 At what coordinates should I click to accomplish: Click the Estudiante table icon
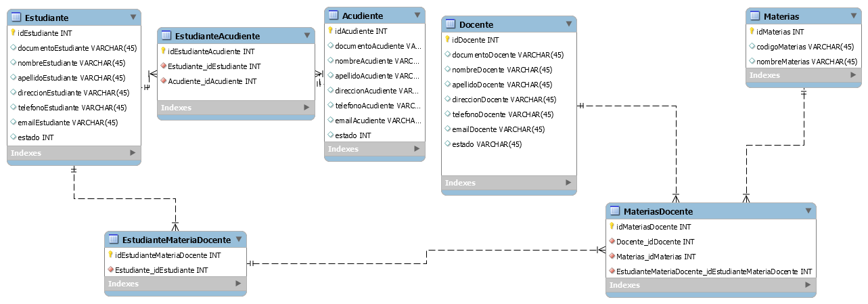point(16,17)
